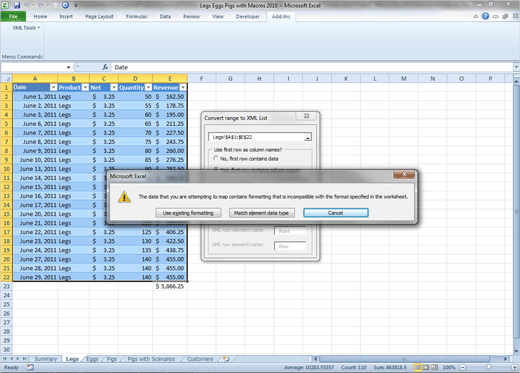Click next sheet navigation arrow
The height and width of the screenshot is (373, 520).
pos(18,359)
